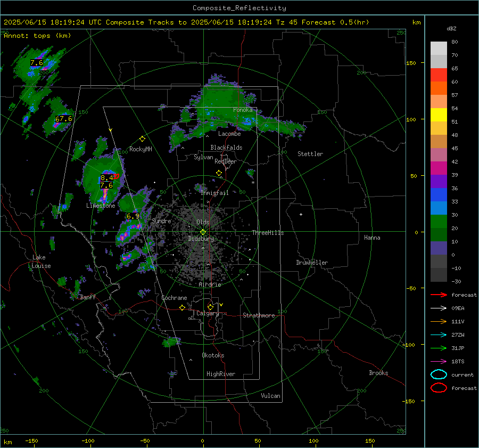Click the Sylvan label
Screen dimensions: 479x448
(x=203, y=157)
